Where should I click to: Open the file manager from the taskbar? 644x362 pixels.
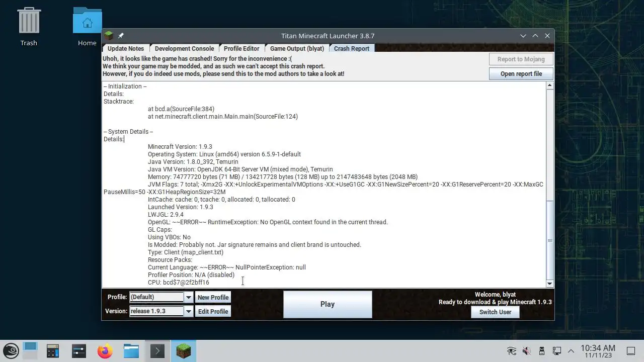131,350
